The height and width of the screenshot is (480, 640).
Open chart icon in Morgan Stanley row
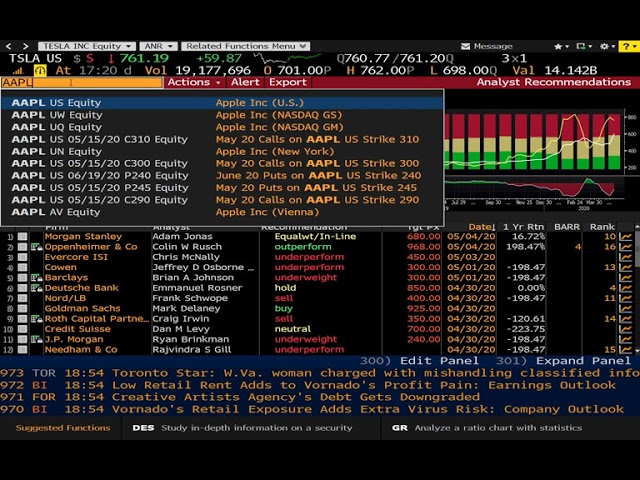625,237
